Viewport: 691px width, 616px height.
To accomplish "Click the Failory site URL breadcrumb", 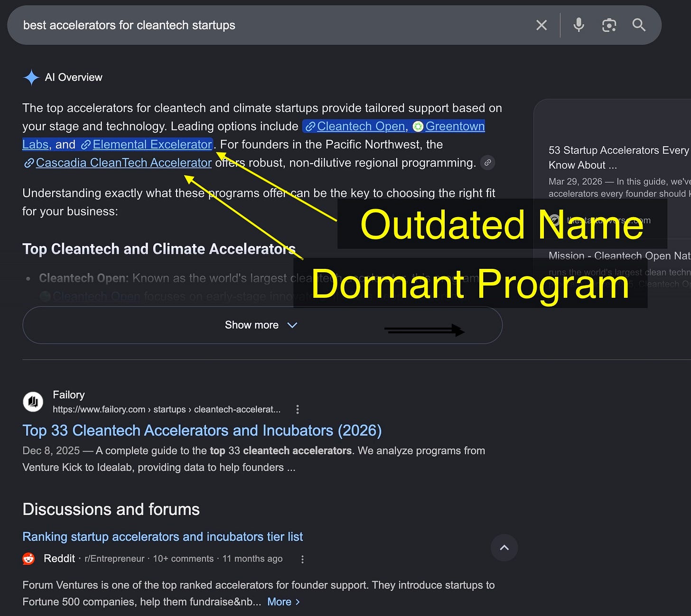I will coord(167,409).
